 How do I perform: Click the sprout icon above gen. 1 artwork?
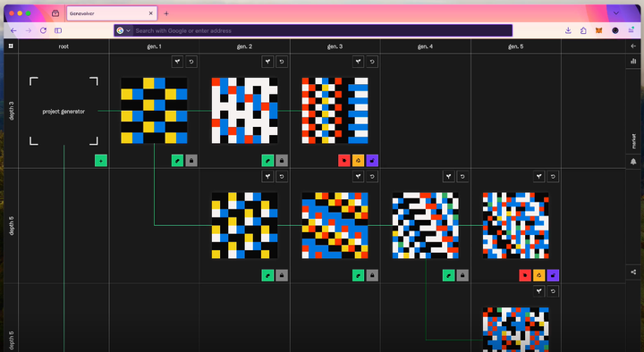point(177,62)
